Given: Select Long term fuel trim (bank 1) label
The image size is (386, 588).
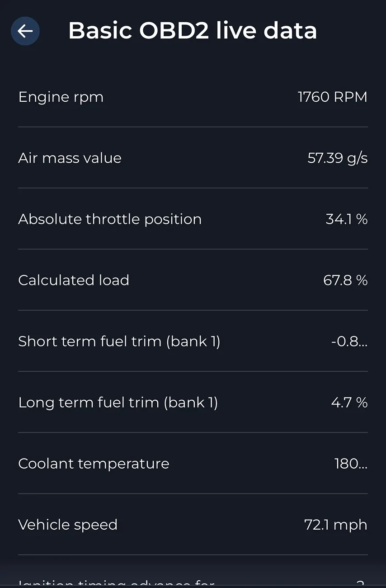Looking at the screenshot, I should point(118,403).
